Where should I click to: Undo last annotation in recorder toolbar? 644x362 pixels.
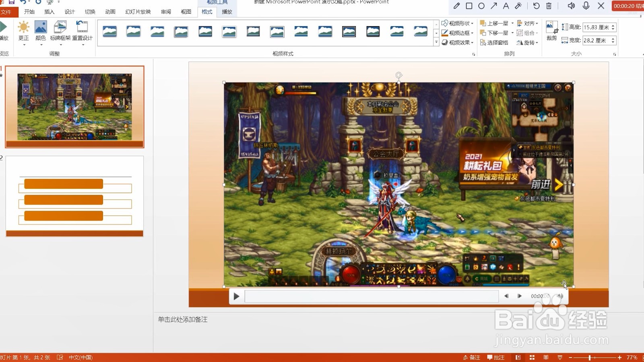tap(536, 6)
